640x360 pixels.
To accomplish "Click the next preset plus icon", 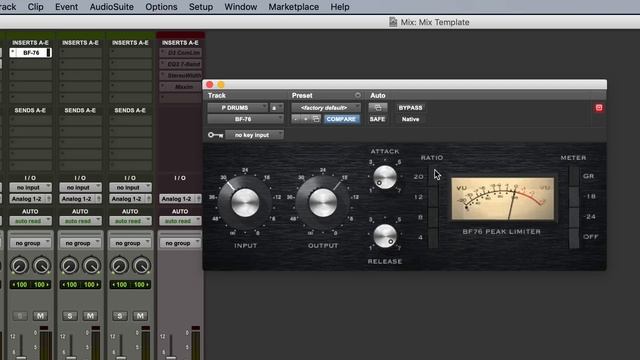I will tap(306, 119).
